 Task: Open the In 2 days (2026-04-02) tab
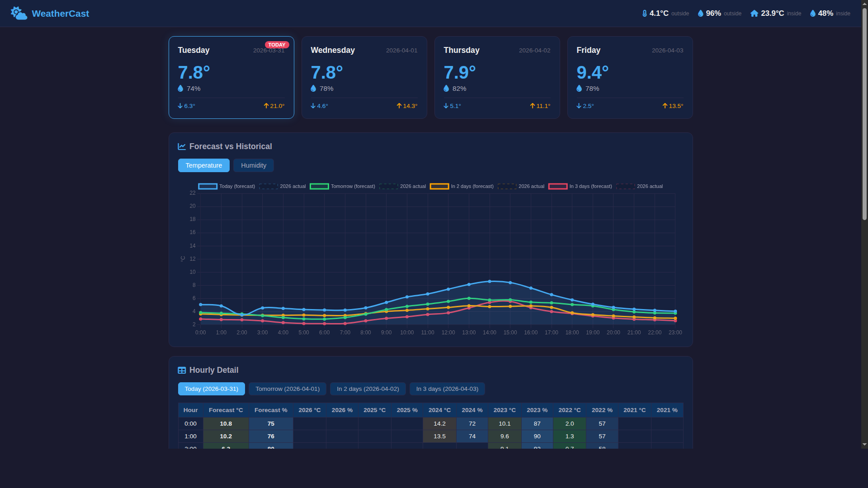pyautogui.click(x=368, y=389)
